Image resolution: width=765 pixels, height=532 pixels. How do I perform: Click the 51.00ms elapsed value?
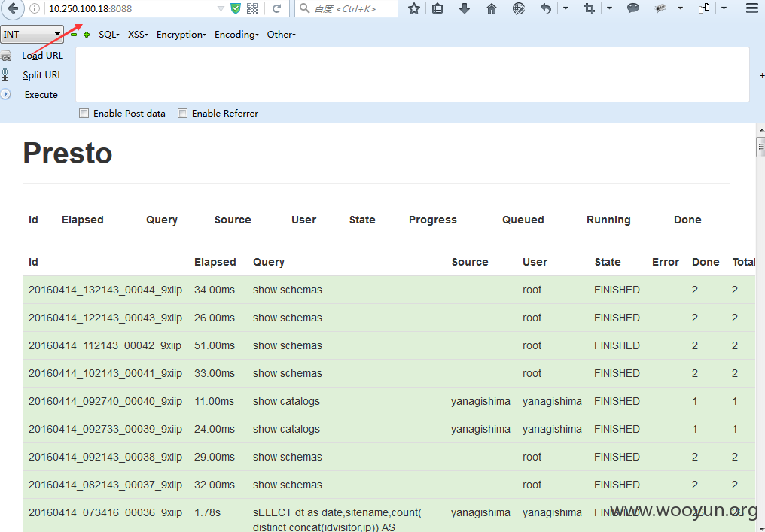coord(214,345)
